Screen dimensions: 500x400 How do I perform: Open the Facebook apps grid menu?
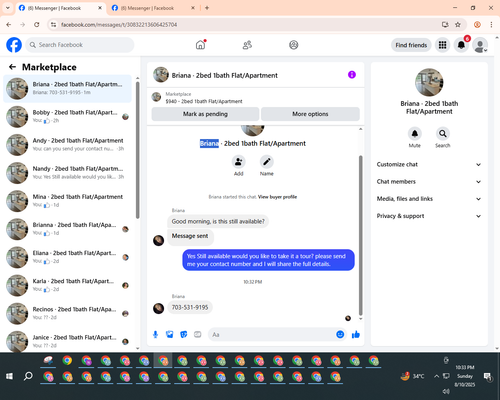(x=442, y=45)
